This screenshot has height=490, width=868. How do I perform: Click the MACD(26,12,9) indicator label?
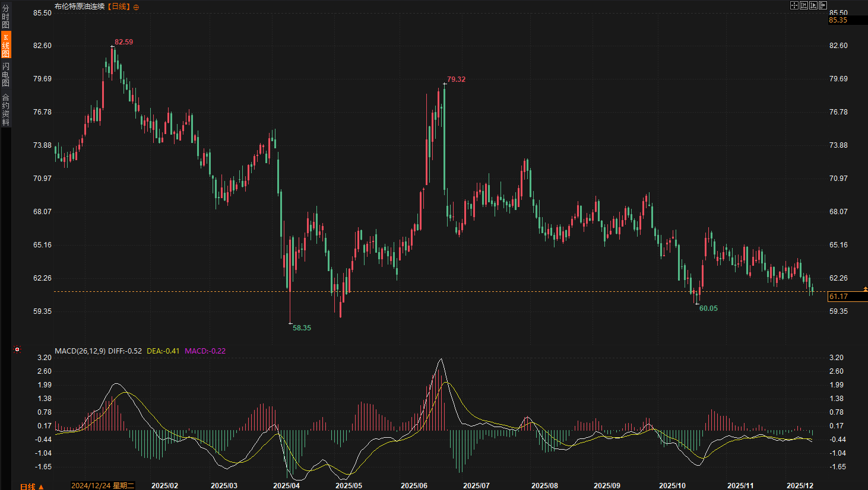point(80,351)
